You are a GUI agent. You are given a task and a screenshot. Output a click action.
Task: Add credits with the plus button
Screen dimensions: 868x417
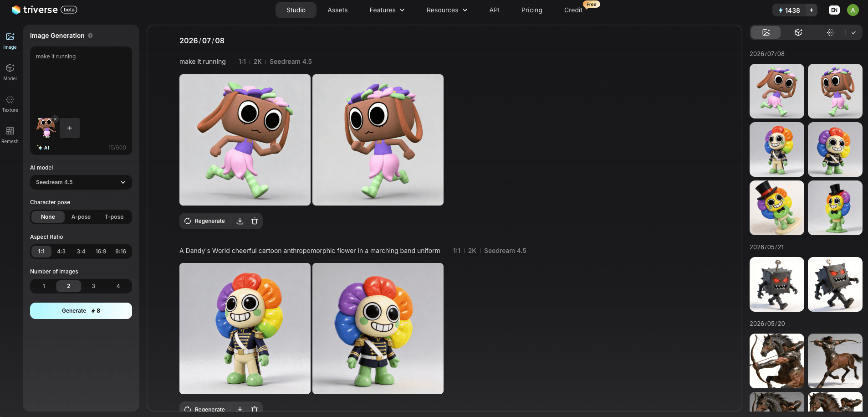click(x=812, y=10)
